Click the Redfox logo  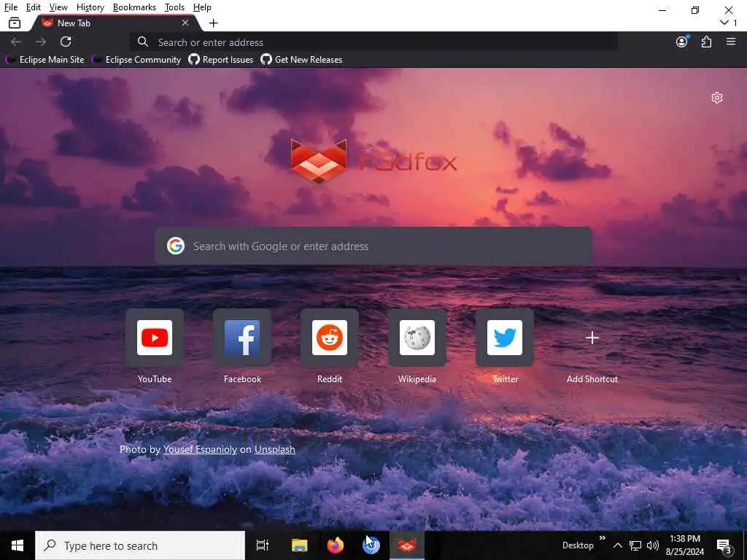tap(373, 161)
